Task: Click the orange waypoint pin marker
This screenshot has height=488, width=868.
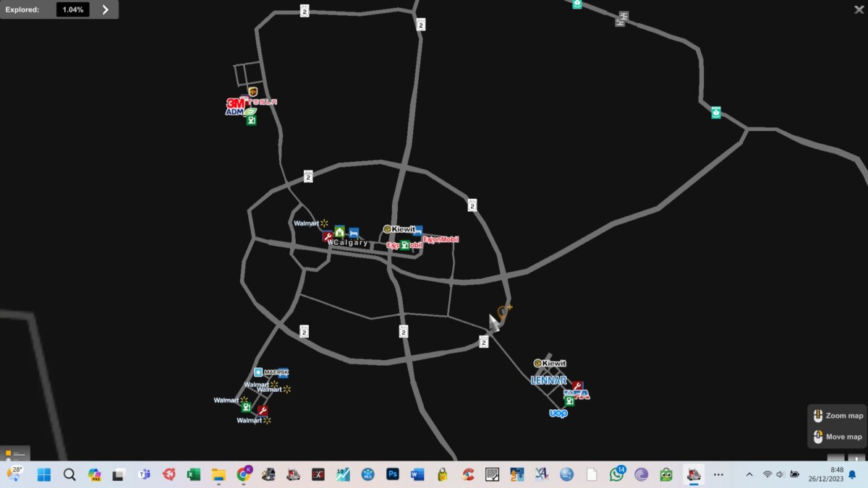Action: click(504, 311)
